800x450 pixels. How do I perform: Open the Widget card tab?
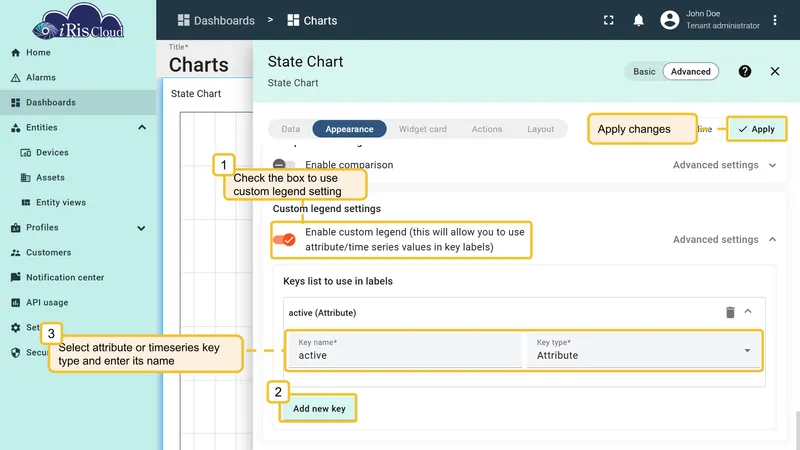(422, 129)
